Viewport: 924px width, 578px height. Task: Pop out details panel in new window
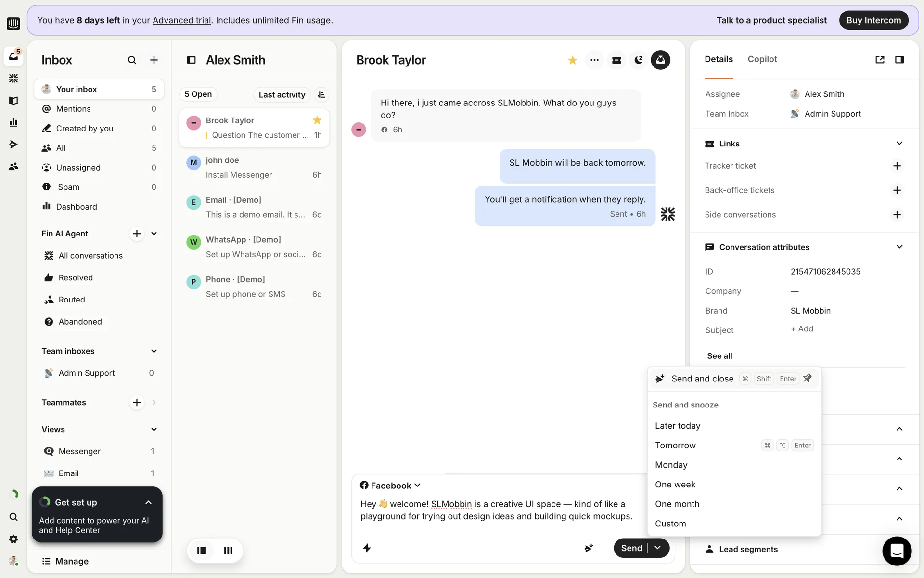click(880, 59)
